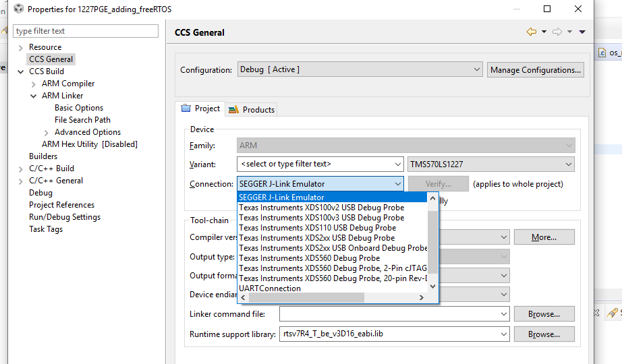Click the More button for compiler
The width and height of the screenshot is (622, 364).
click(x=544, y=237)
